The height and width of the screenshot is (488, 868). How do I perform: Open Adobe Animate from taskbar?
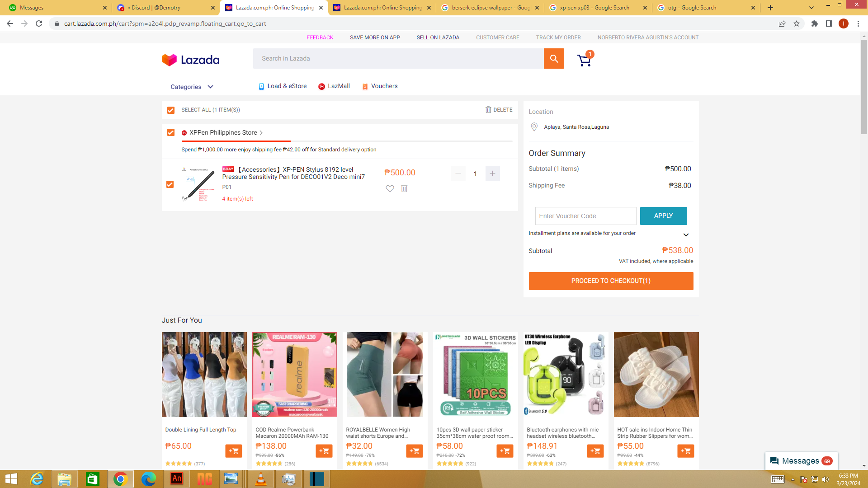point(177,479)
